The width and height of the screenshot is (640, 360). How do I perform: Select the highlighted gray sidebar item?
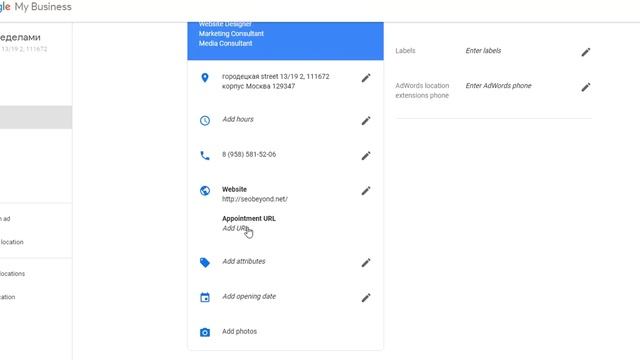pos(36,117)
